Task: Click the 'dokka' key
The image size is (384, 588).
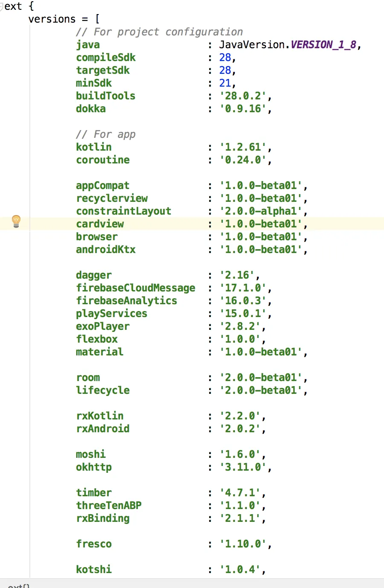Action: point(91,109)
